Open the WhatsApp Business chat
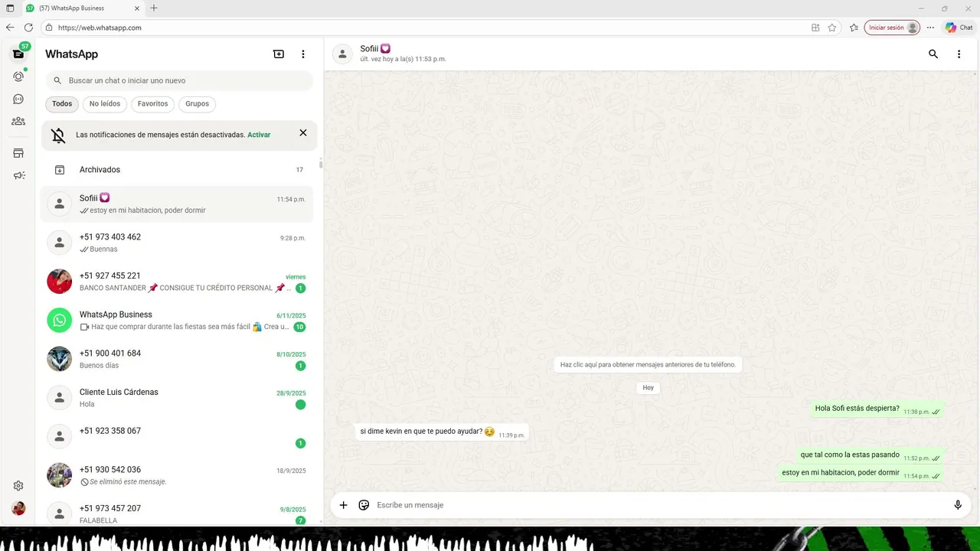This screenshot has height=551, width=980. click(178, 320)
